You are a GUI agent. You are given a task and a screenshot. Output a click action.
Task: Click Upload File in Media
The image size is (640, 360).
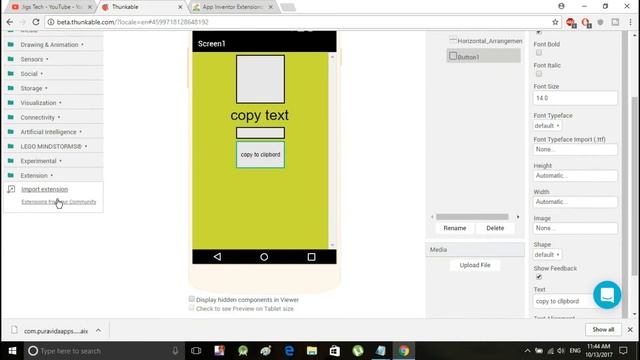pyautogui.click(x=475, y=265)
